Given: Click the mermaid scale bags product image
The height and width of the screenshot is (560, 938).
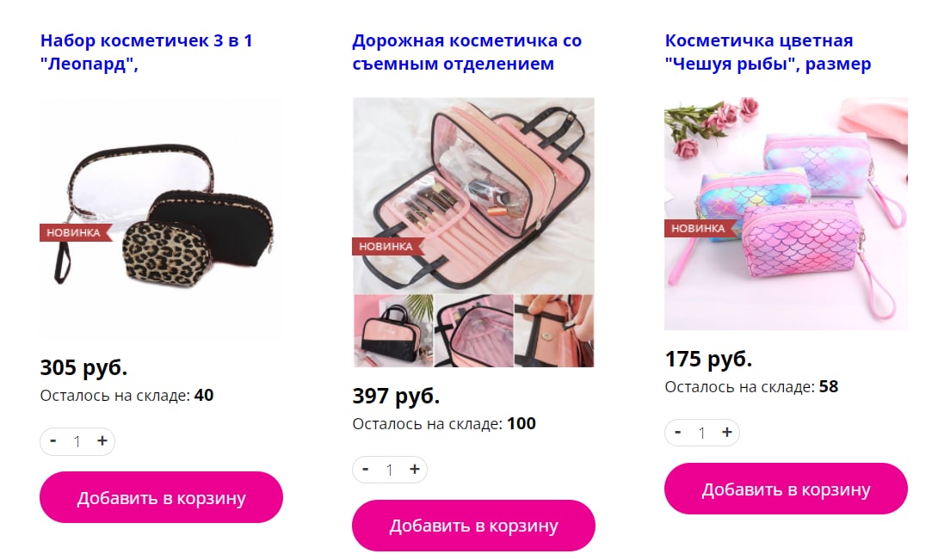Looking at the screenshot, I should (786, 213).
